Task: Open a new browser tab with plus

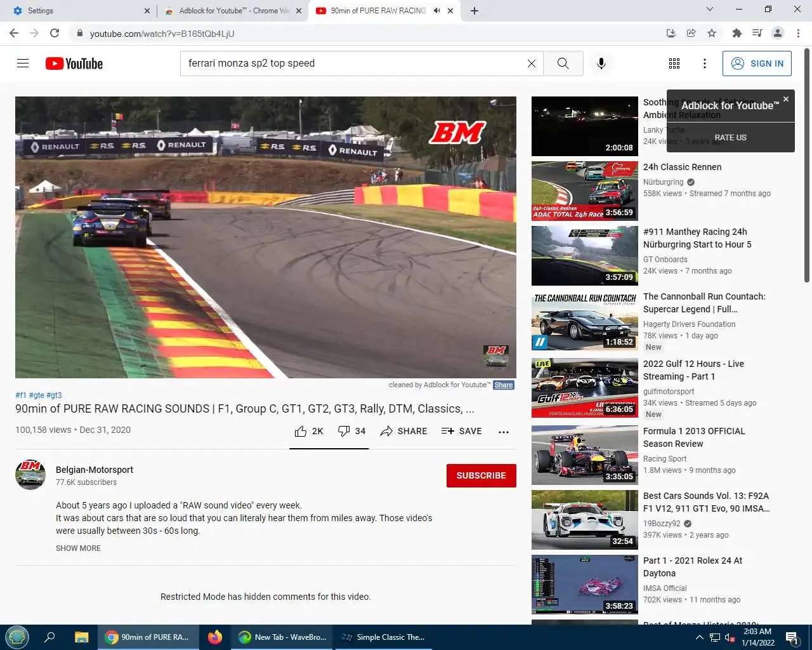Action: pos(475,11)
